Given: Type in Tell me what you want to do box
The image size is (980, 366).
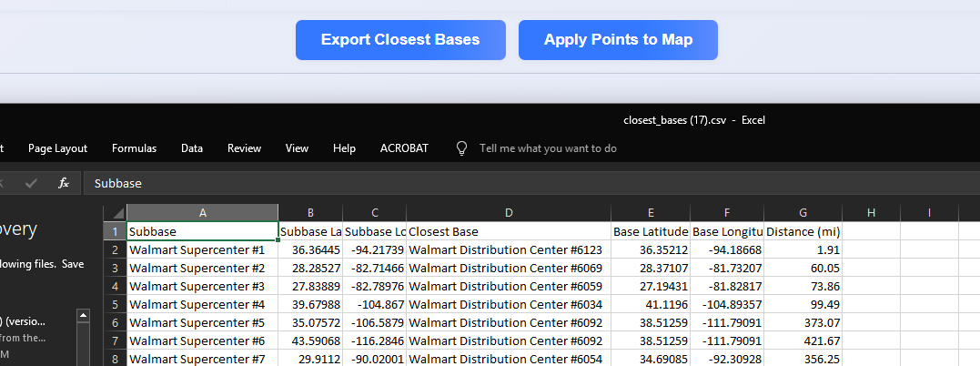Looking at the screenshot, I should tap(548, 147).
